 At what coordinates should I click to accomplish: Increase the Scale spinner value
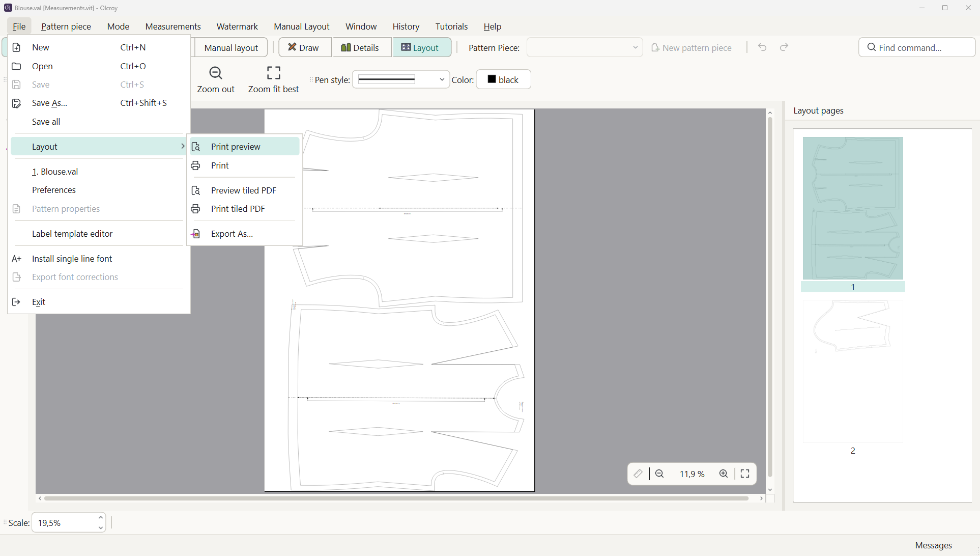101,517
